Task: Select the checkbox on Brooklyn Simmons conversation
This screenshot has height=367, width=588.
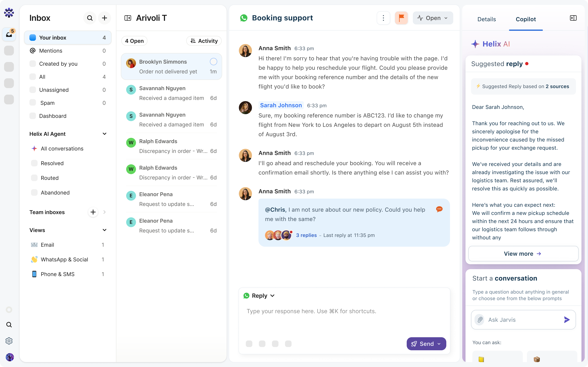Action: point(213,62)
